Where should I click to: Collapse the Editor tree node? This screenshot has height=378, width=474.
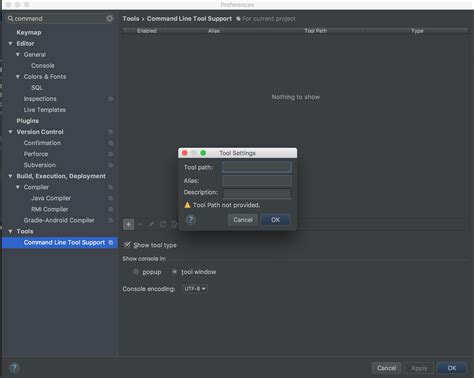[x=10, y=44]
